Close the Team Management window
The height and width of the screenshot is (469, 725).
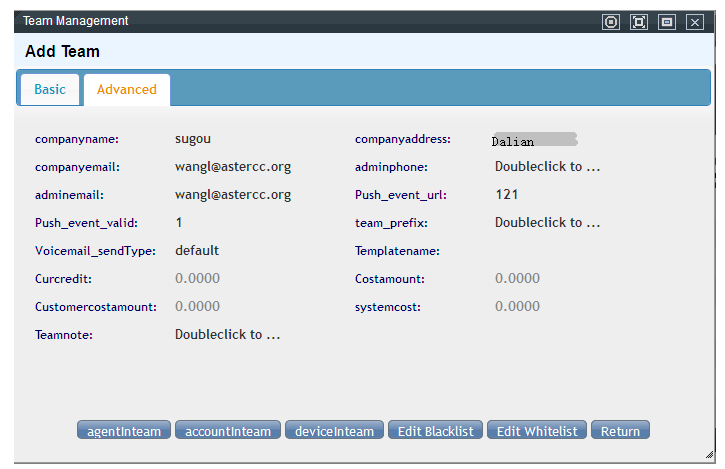coord(695,21)
